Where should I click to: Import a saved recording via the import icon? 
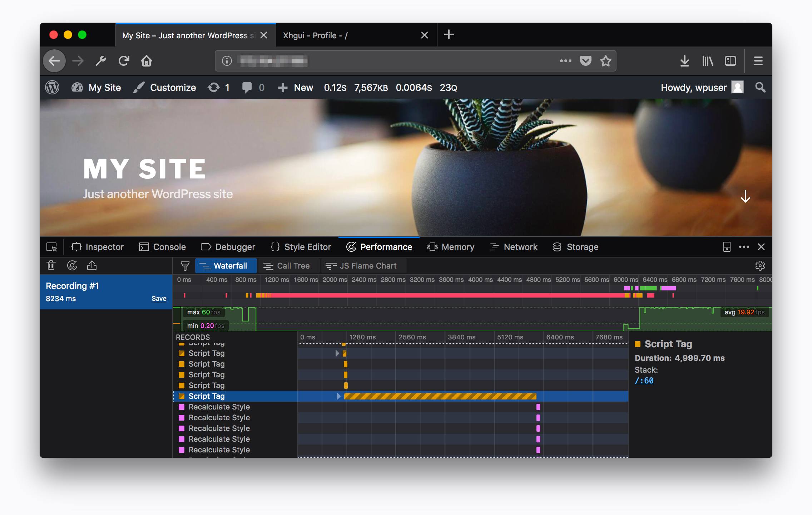pos(92,265)
